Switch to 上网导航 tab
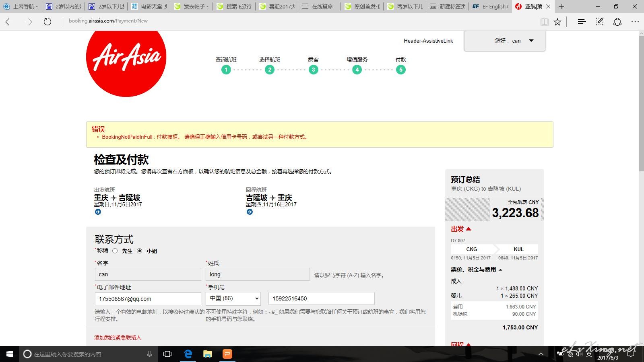 20,6
